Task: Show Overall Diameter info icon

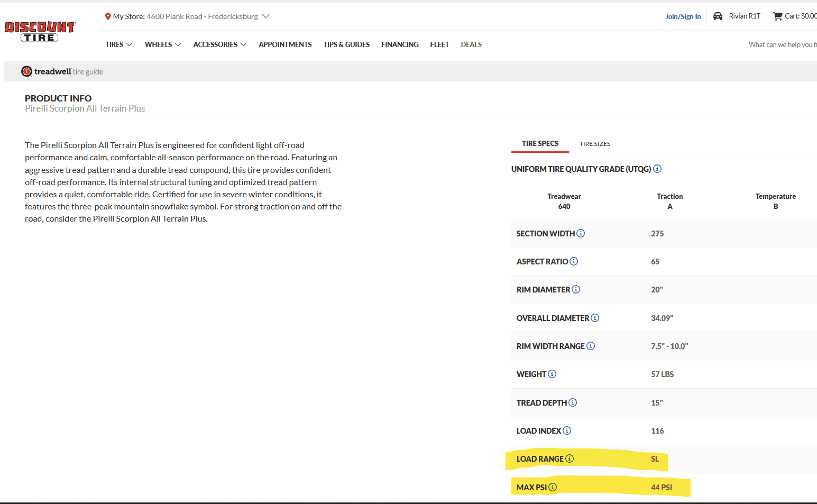Action: click(x=595, y=318)
